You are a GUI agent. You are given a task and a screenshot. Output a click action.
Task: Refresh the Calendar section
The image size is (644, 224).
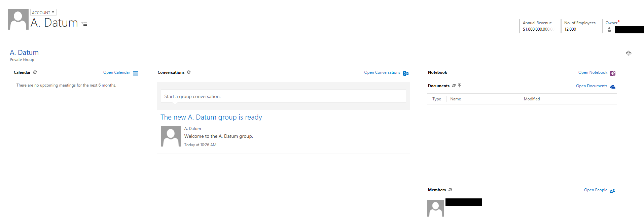pos(35,72)
